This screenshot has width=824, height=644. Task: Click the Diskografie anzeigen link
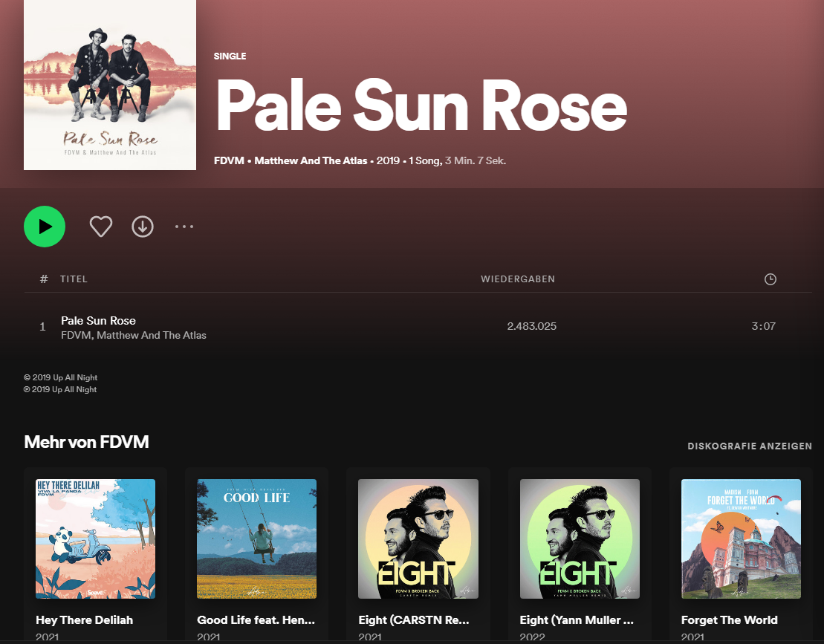(750, 446)
